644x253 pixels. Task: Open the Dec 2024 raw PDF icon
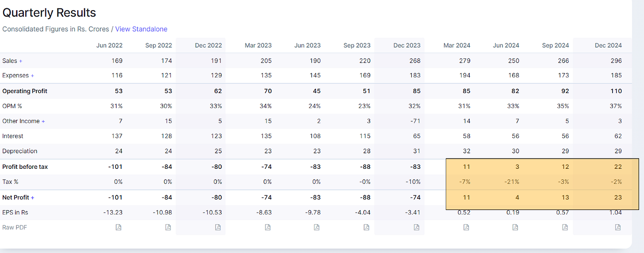pyautogui.click(x=618, y=227)
